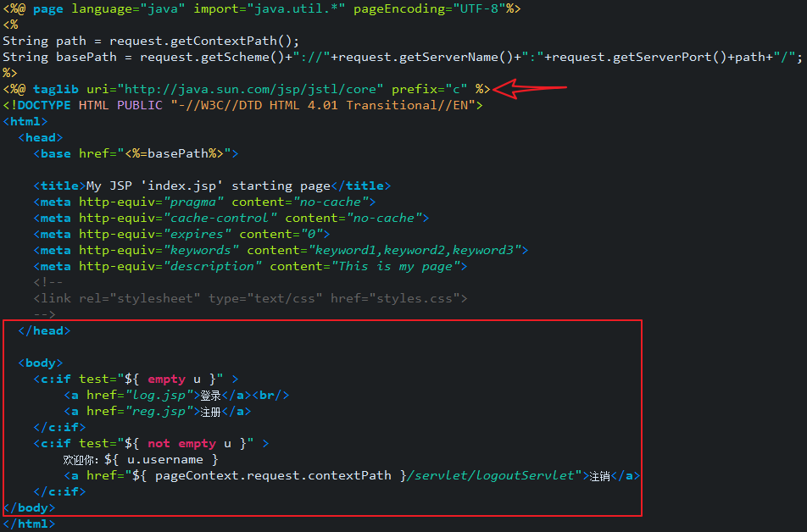Click the closing '</body>' tag

(x=30, y=507)
